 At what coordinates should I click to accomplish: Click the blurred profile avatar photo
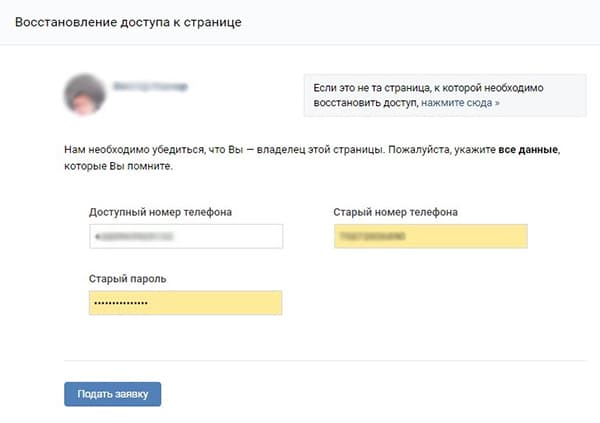[85, 94]
